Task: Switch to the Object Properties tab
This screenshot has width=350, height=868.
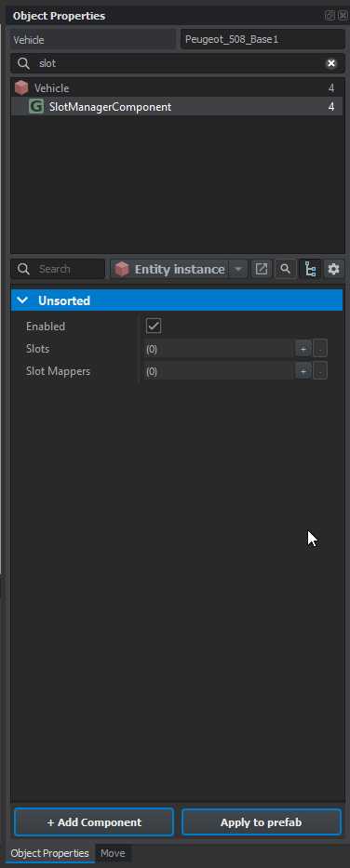Action: pyautogui.click(x=50, y=853)
